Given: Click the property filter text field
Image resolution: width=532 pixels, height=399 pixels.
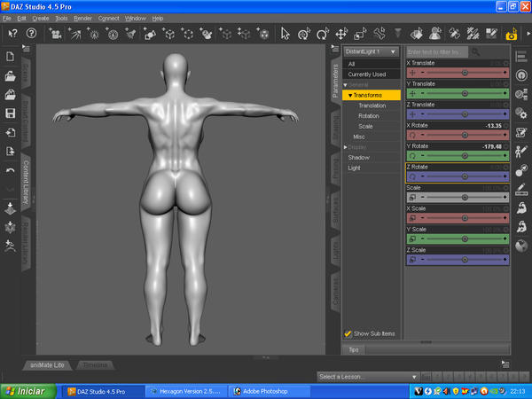Looking at the screenshot, I should click(x=436, y=52).
